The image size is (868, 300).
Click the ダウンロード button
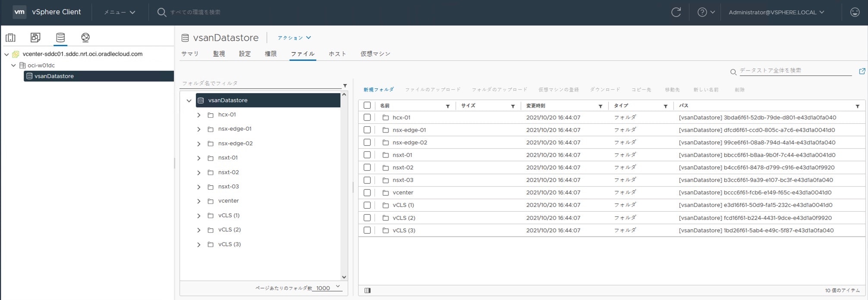(x=605, y=90)
